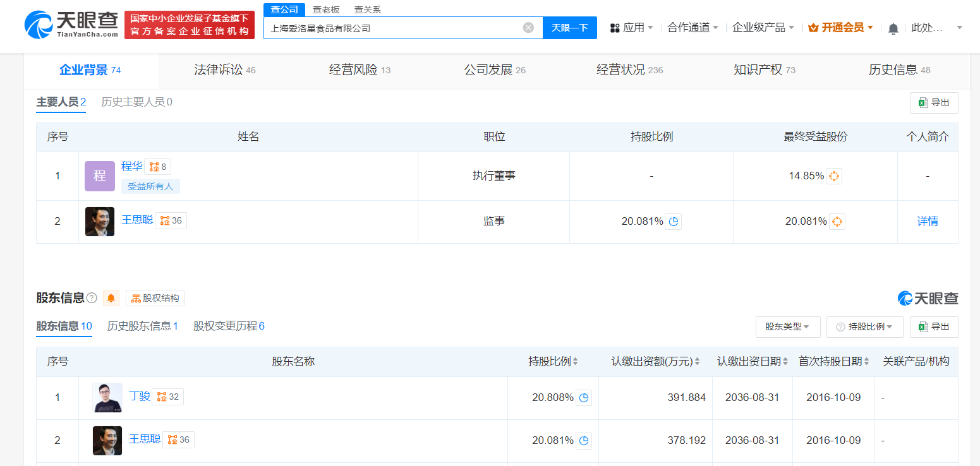Click inside the company search input field
This screenshot has width=980, height=466.
point(392,27)
